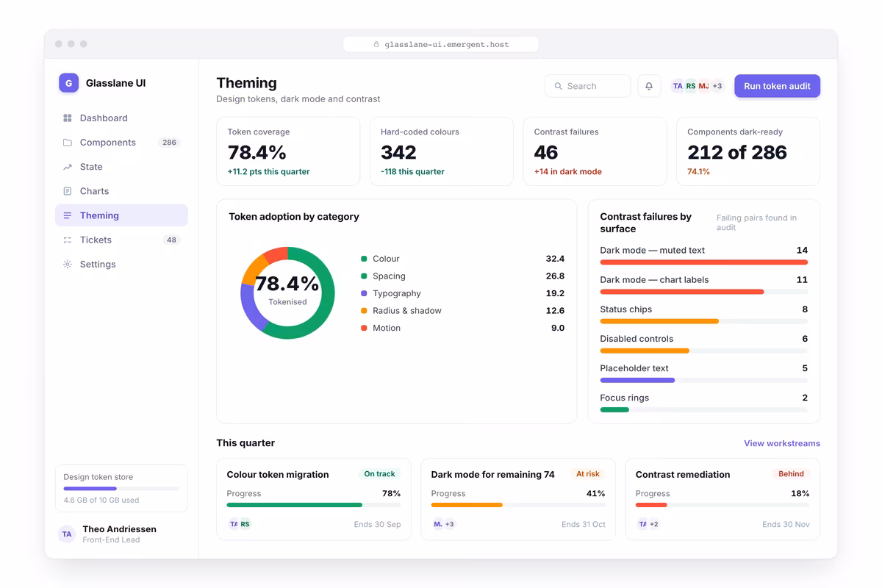The width and height of the screenshot is (882, 588).
Task: Click the Design token store usage bar
Action: 121,489
